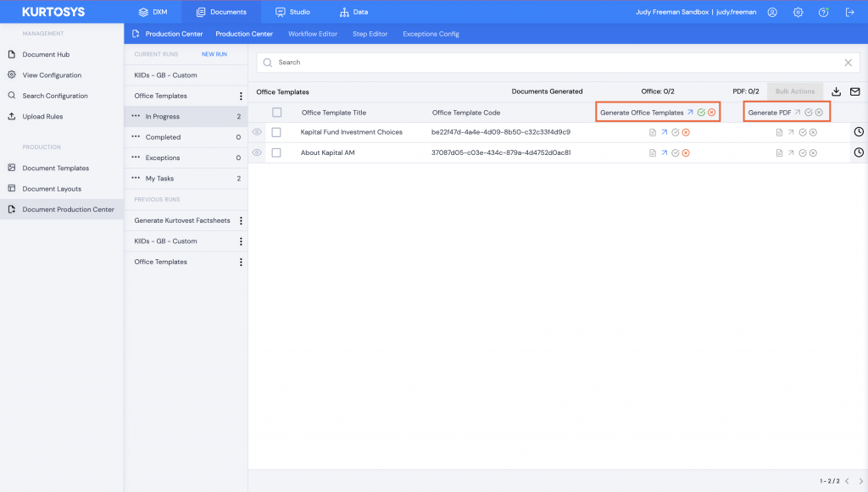The height and width of the screenshot is (492, 868).
Task: Open Office document icon for Kapital Fund Investment Choices
Action: coord(653,133)
